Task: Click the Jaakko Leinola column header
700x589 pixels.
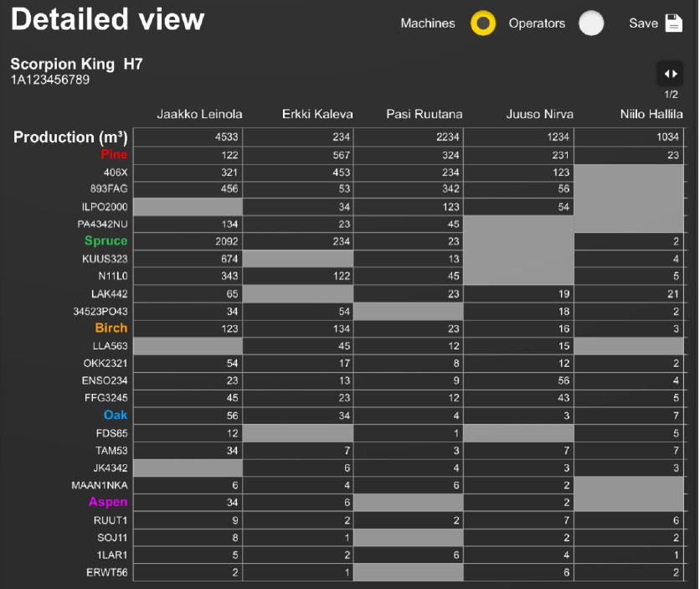Action: pos(198,114)
